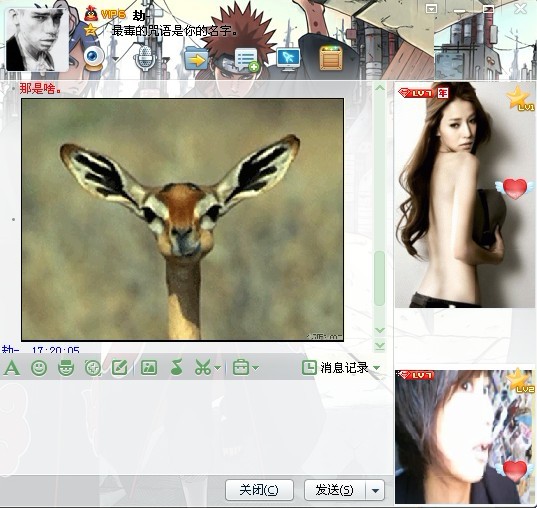
Task: Click the LV1 star badge on the upper QQ show
Action: point(520,99)
